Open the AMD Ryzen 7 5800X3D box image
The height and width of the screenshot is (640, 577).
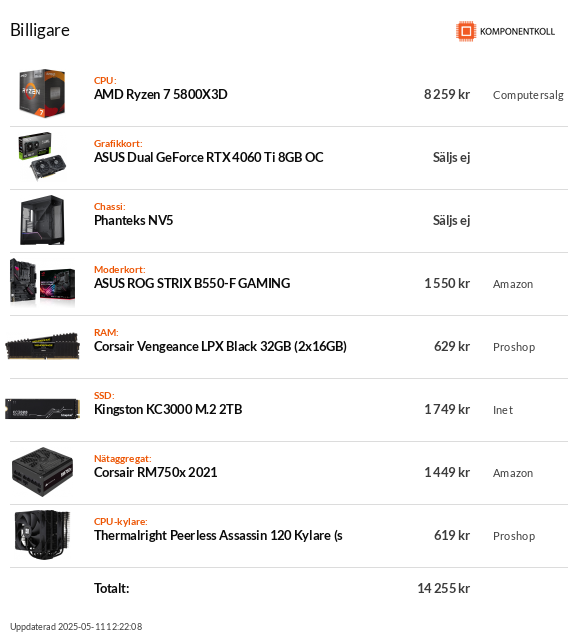pos(42,93)
